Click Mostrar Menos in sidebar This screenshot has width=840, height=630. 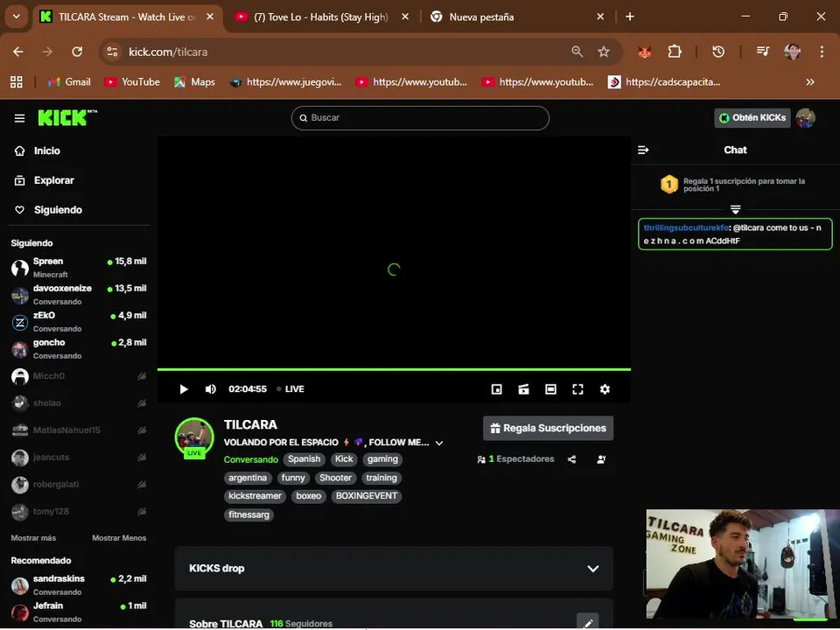(x=119, y=538)
